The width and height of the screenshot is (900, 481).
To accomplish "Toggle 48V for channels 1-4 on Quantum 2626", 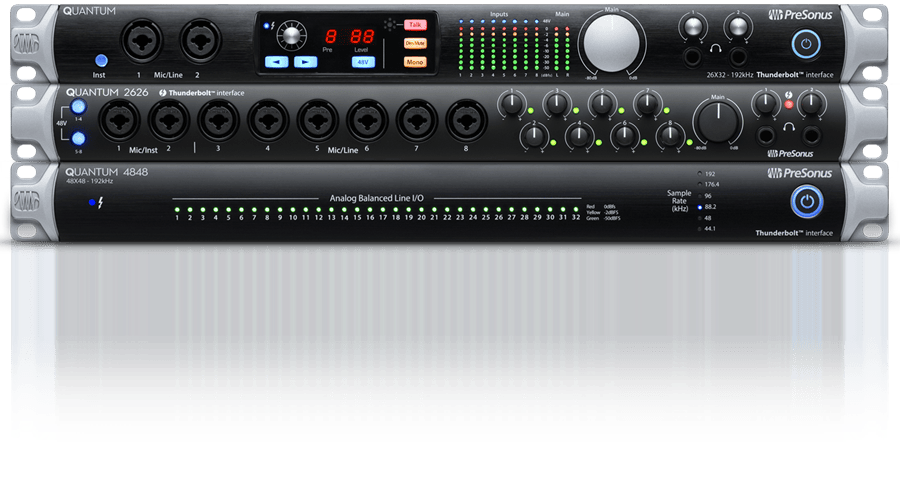I will click(79, 107).
